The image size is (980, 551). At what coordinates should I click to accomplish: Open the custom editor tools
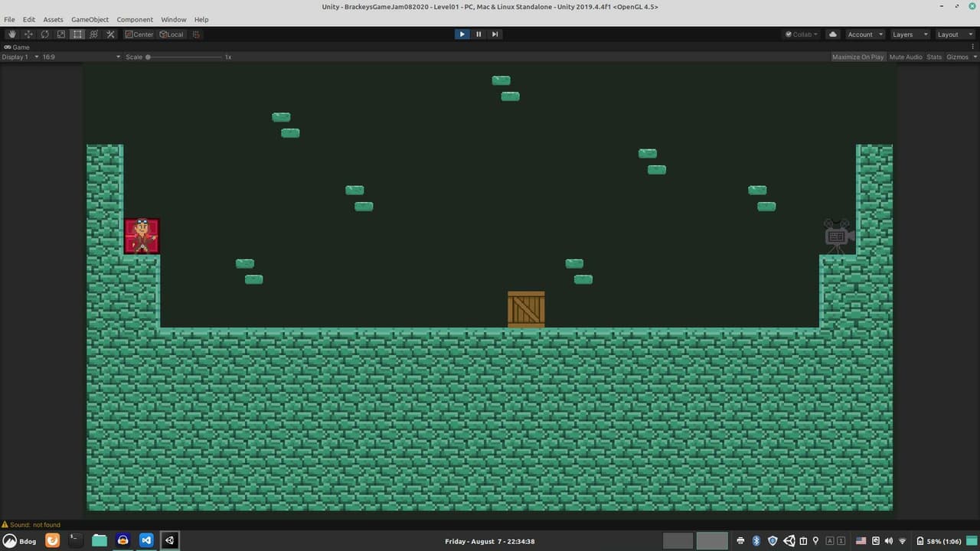pyautogui.click(x=110, y=34)
